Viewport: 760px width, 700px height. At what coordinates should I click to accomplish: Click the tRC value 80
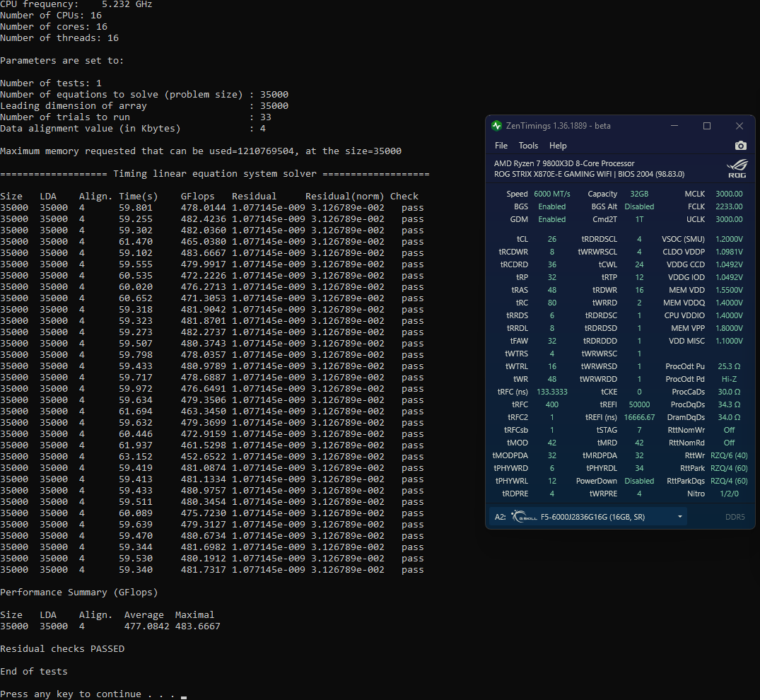(x=552, y=303)
